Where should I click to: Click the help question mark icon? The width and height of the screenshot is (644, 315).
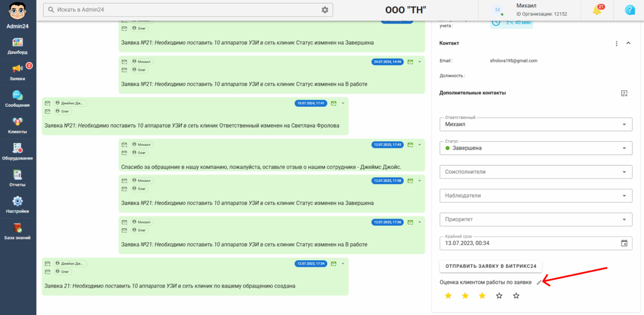pos(630,10)
